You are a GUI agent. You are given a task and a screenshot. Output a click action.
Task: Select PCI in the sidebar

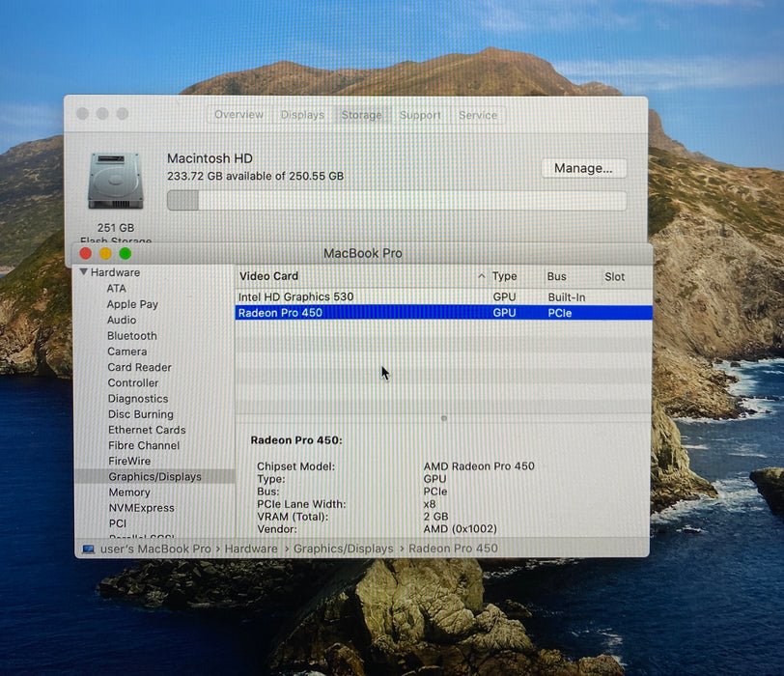point(118,523)
